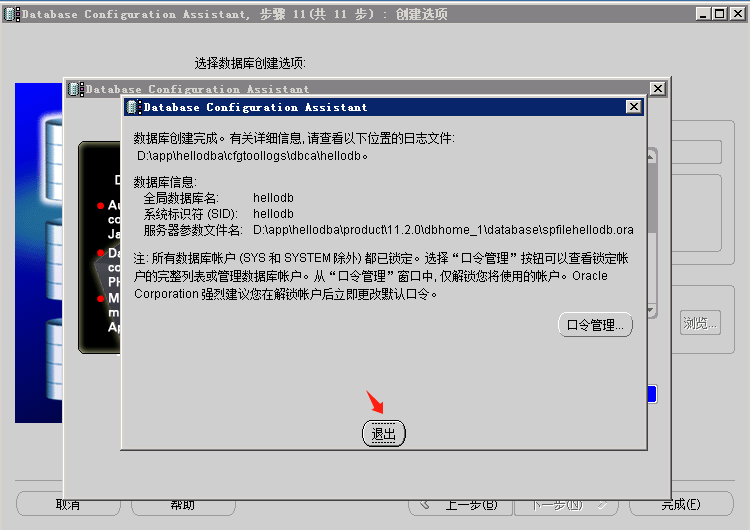The height and width of the screenshot is (530, 750).
Task: Click main wizard window title icon
Action: tap(11, 14)
